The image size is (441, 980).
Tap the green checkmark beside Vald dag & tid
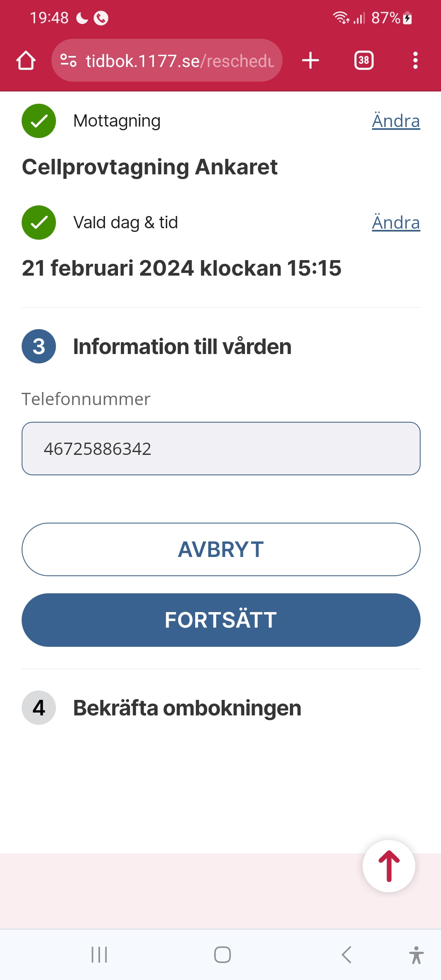[x=39, y=223]
